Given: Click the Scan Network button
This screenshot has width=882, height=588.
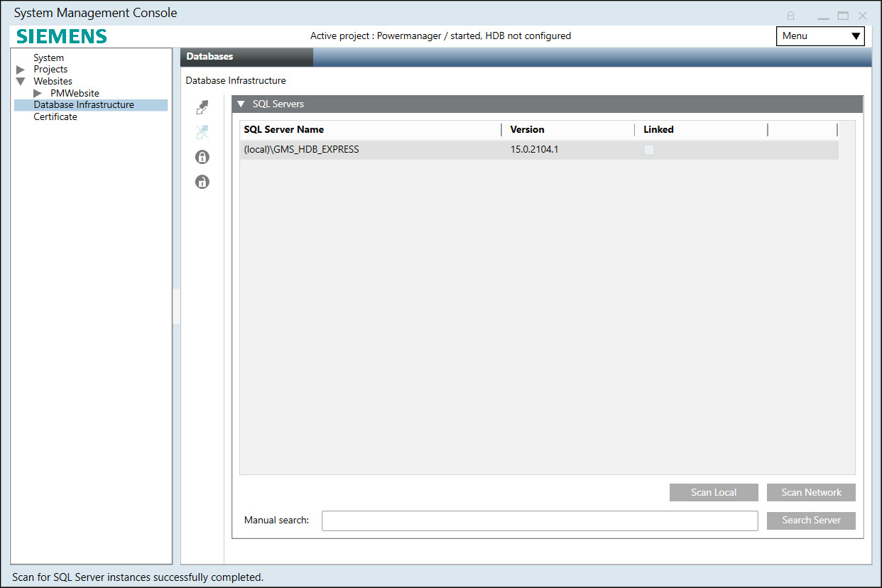Looking at the screenshot, I should click(811, 492).
